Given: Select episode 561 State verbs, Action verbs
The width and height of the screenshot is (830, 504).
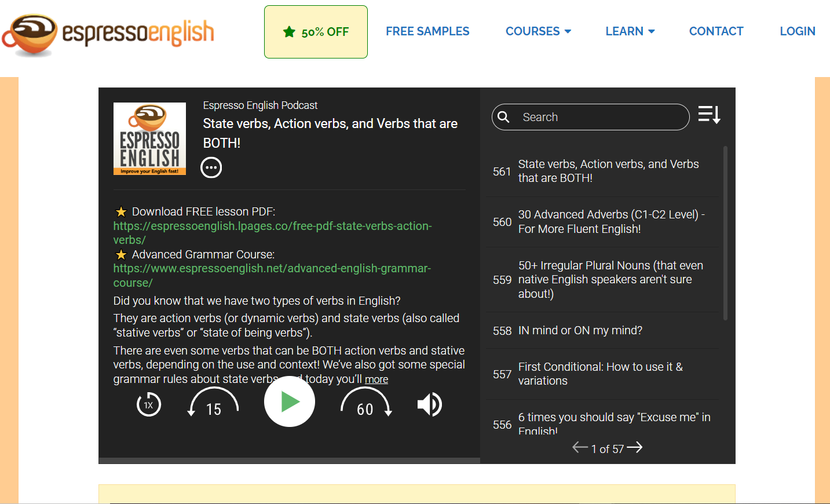Looking at the screenshot, I should tap(602, 171).
